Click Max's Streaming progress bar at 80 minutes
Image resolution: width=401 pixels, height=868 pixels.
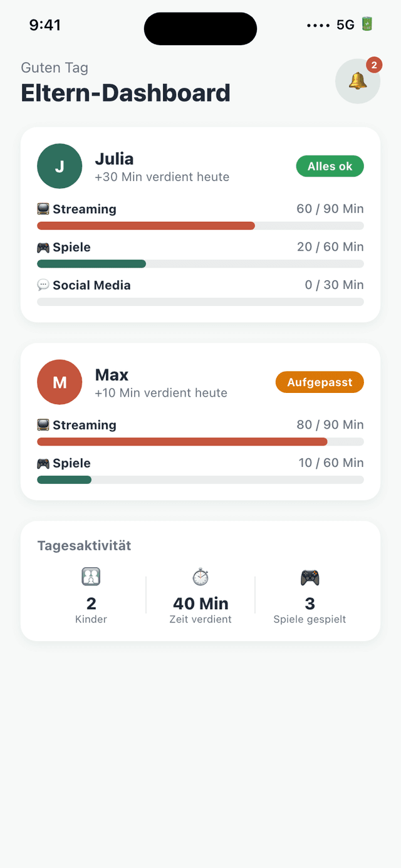pos(200,442)
